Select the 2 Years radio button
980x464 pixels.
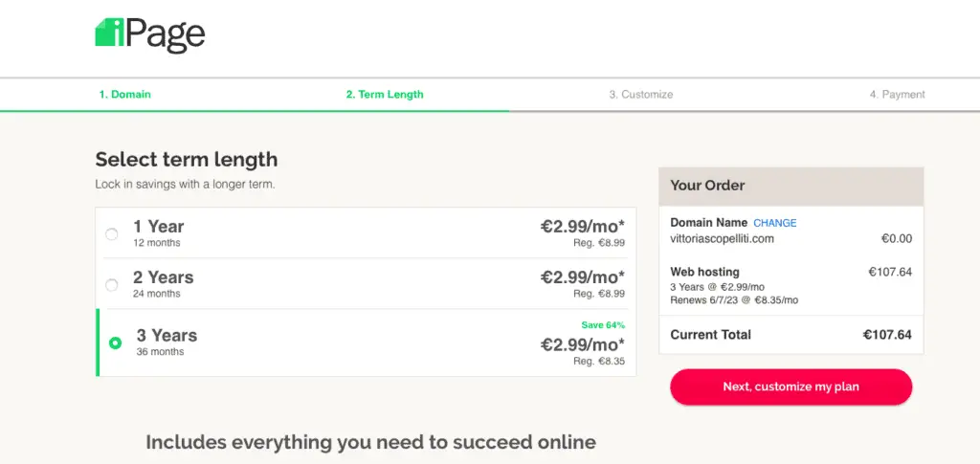click(x=111, y=285)
